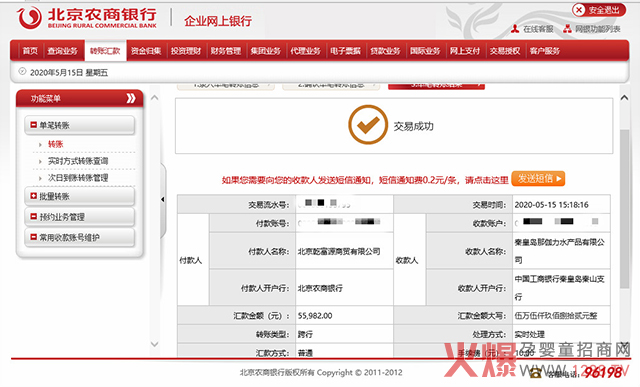Open 在线客服 online customer service
This screenshot has height=387, width=640.
538,29
